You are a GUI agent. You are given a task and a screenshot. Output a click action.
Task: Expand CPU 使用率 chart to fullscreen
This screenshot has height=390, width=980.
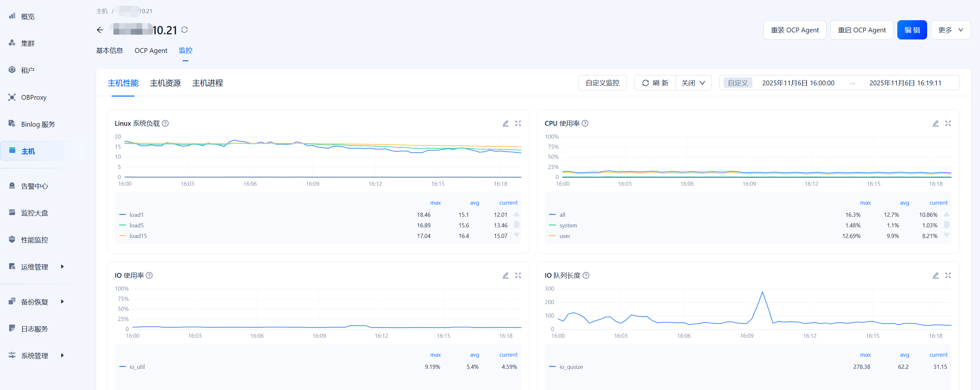(x=948, y=123)
